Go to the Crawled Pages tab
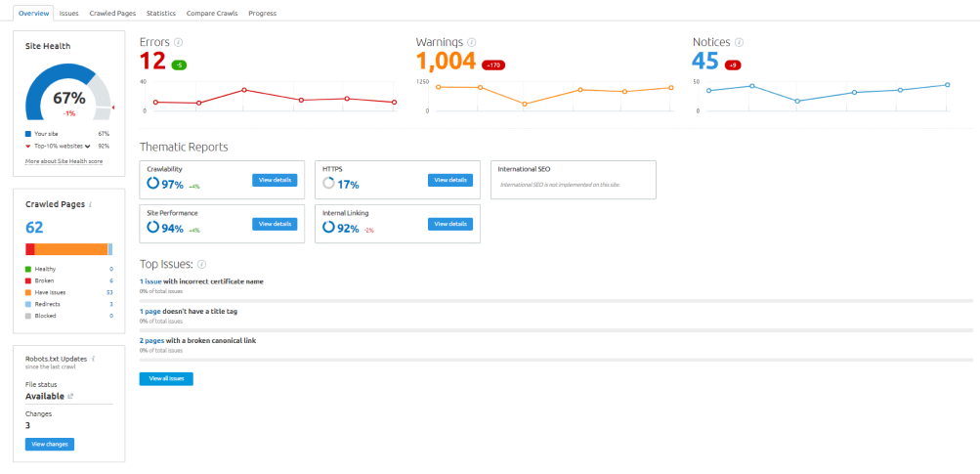Screen dimensions: 980x474 [112, 14]
